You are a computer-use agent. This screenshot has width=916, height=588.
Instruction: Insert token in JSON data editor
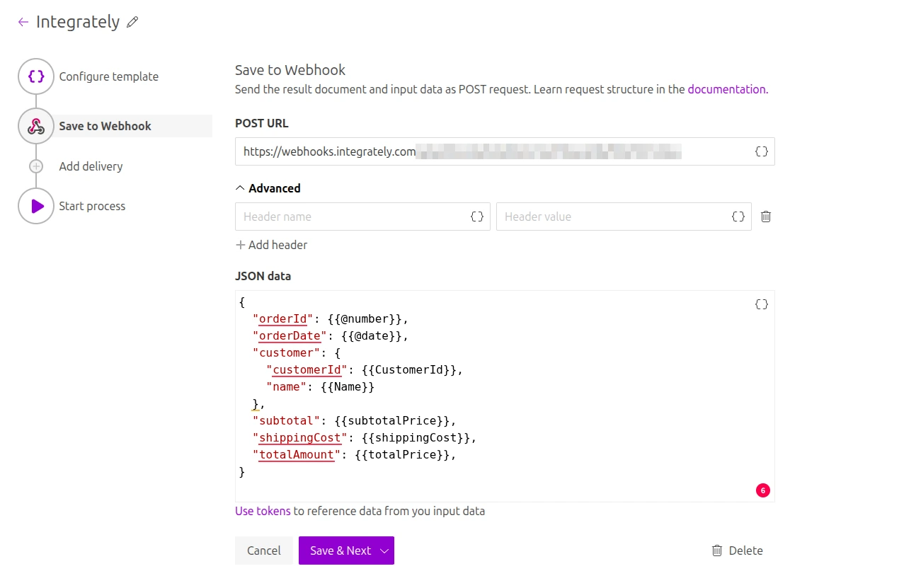pos(761,304)
